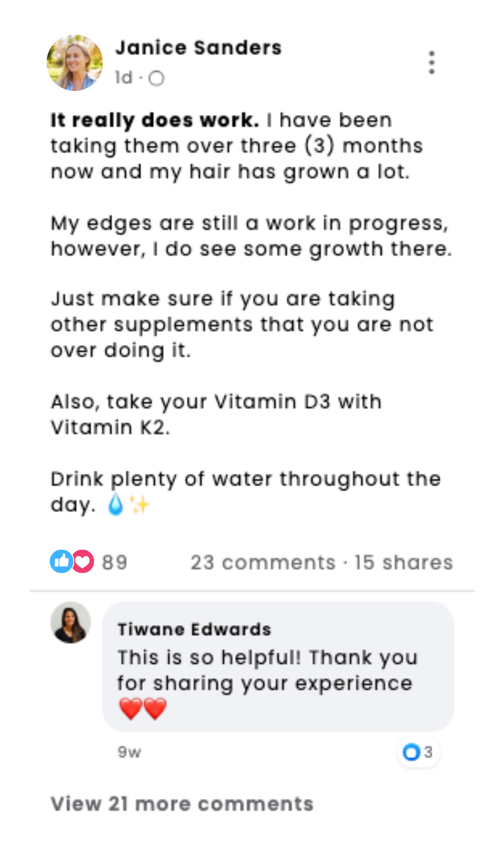The width and height of the screenshot is (488, 868).
Task: Open Tiwane Edwards' commenter avatar
Action: 70,623
